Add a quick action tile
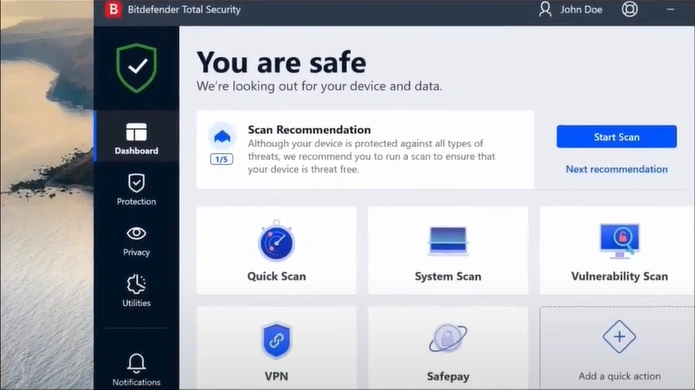695x390 pixels. pos(617,348)
